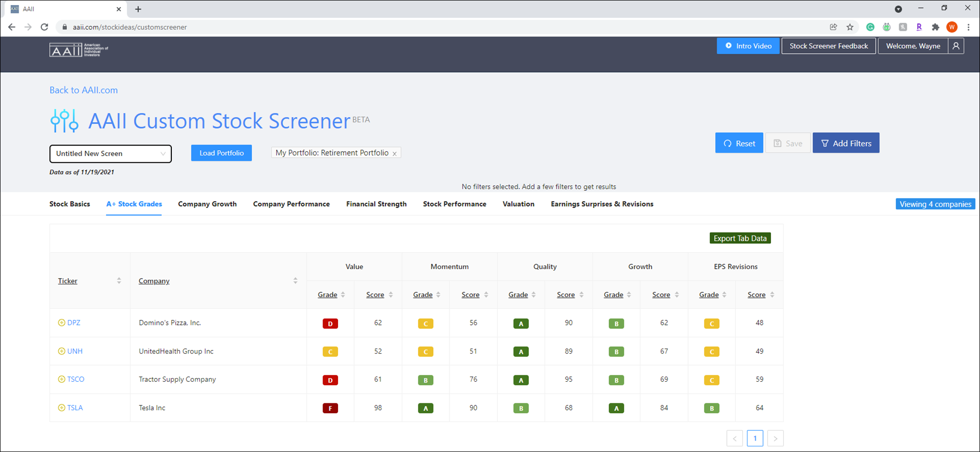Open the share page icon in address bar
This screenshot has height=452, width=980.
[x=833, y=27]
